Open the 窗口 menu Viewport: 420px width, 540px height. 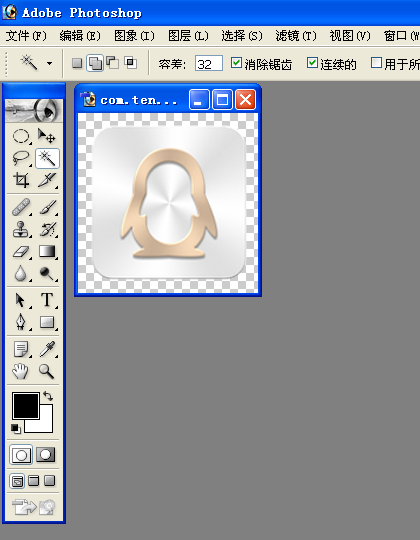point(401,36)
